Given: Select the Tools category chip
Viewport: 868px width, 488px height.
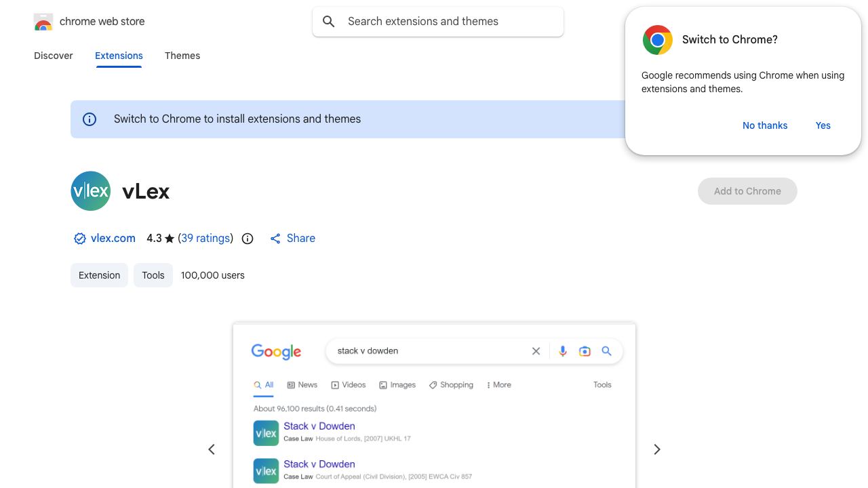Looking at the screenshot, I should [153, 275].
